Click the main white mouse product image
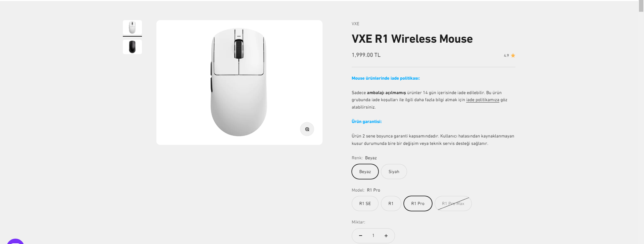This screenshot has height=244, width=644. tap(239, 82)
